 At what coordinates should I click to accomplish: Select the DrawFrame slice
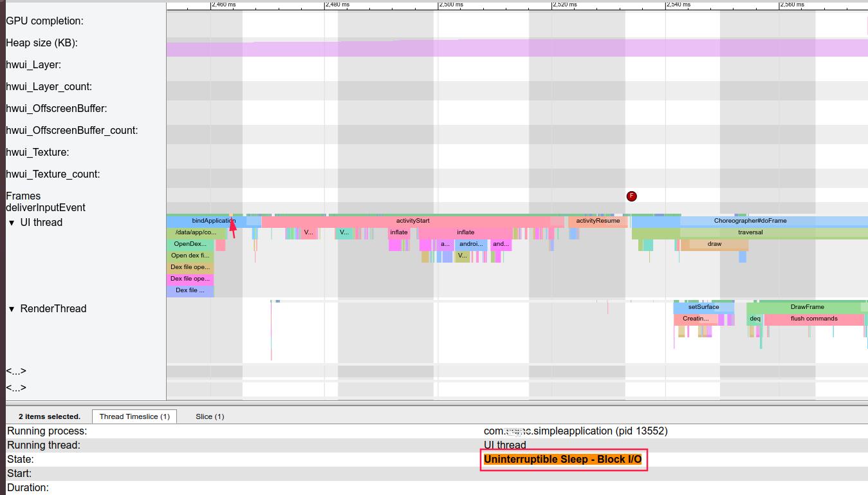pos(807,307)
